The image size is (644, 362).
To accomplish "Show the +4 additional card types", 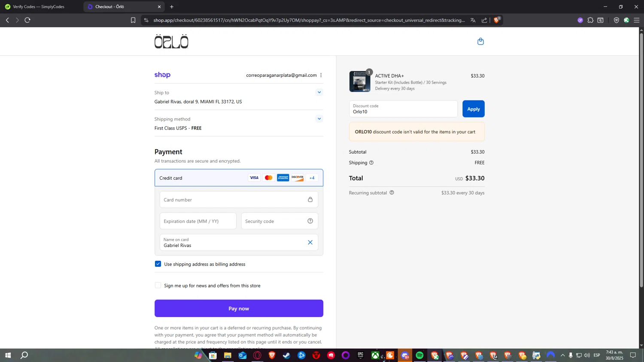I will (312, 178).
